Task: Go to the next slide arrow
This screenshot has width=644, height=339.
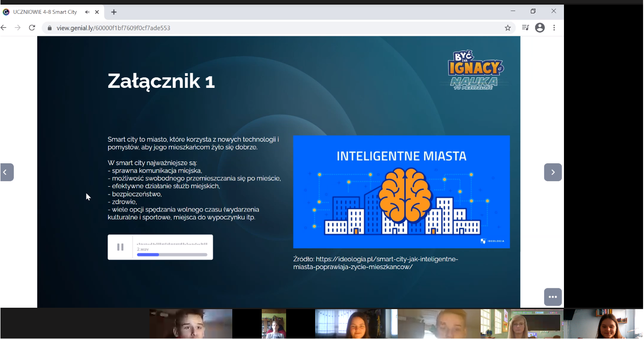Action: (553, 172)
